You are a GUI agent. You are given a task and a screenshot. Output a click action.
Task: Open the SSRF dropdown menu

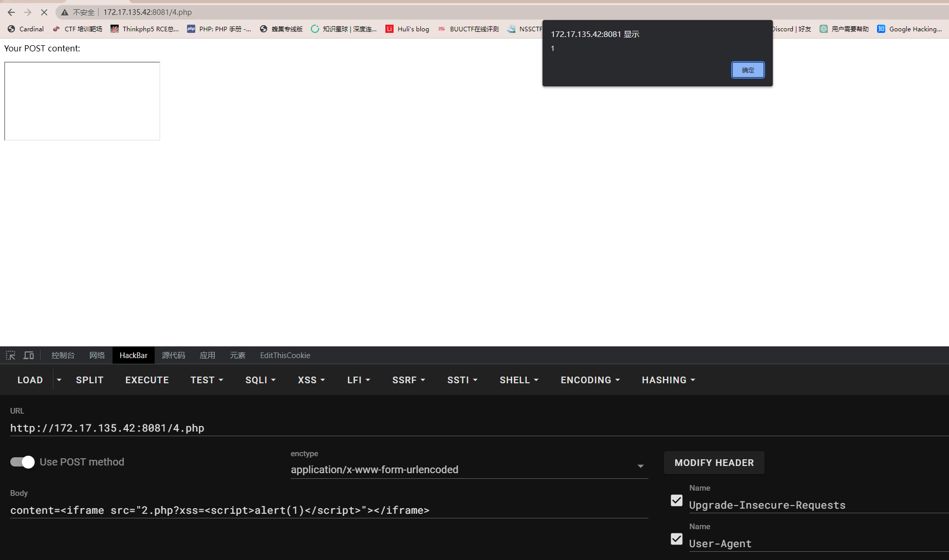[x=409, y=380]
